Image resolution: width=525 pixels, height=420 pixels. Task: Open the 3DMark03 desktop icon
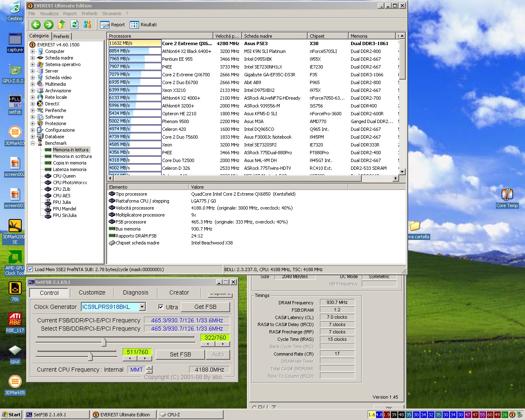click(15, 136)
